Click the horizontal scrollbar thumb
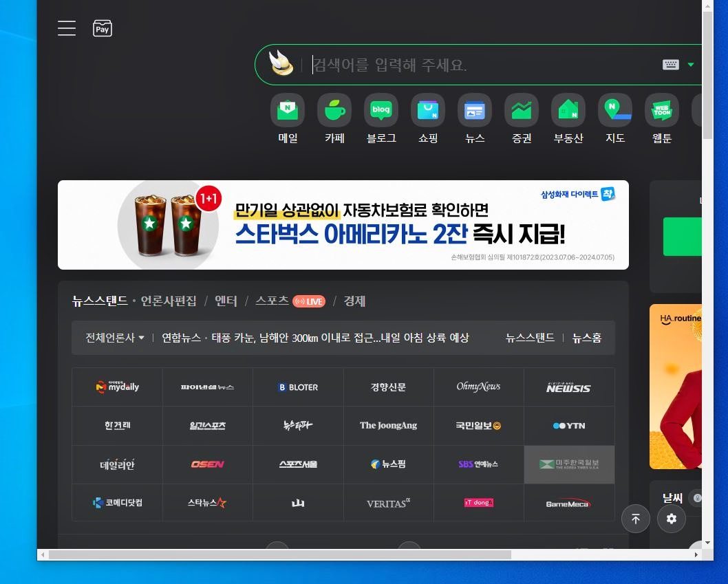 click(280, 554)
